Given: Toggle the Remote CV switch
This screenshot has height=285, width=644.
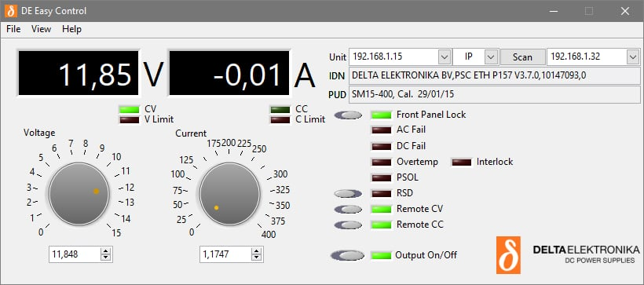Looking at the screenshot, I should point(348,210).
